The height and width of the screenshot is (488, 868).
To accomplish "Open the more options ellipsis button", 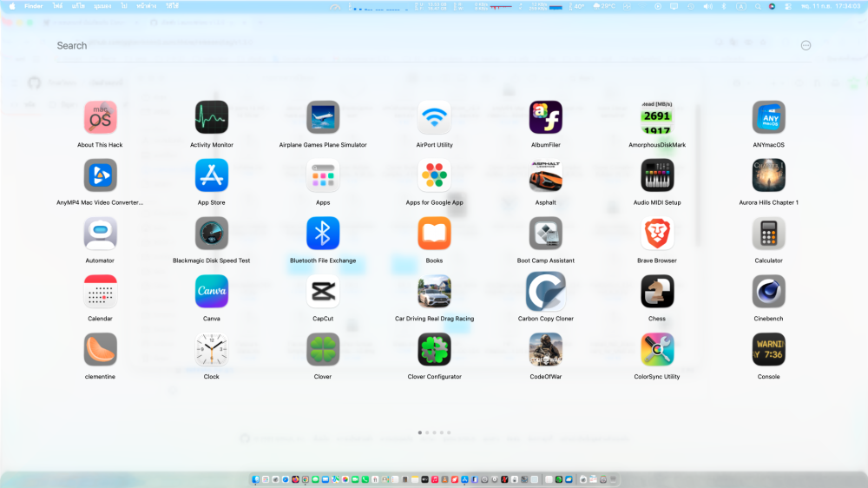I will click(x=806, y=45).
